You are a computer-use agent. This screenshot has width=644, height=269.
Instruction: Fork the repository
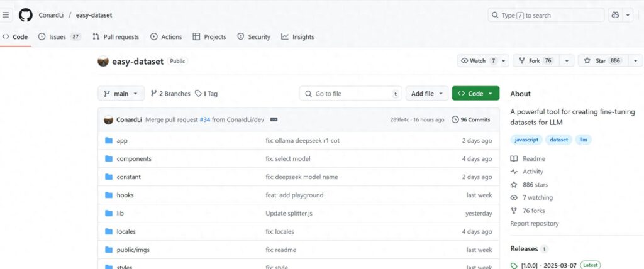535,61
